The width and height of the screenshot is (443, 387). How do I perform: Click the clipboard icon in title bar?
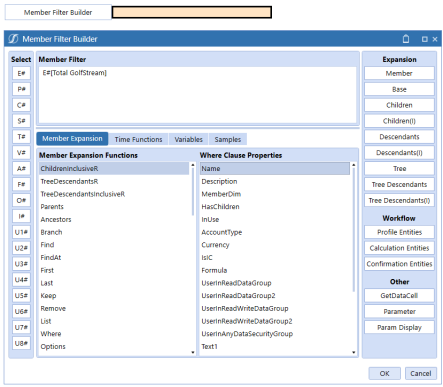(406, 39)
